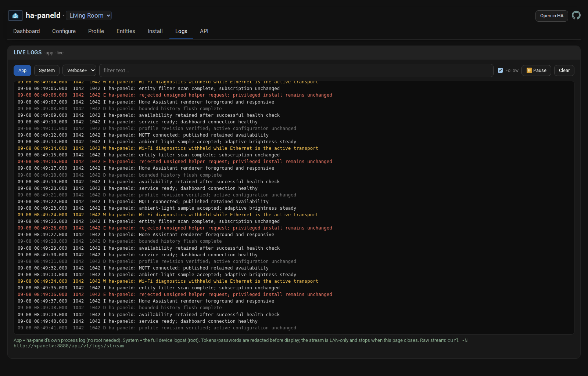The height and width of the screenshot is (376, 588).
Task: Click the log entry at 08:49:09.000
Action: 148,115
